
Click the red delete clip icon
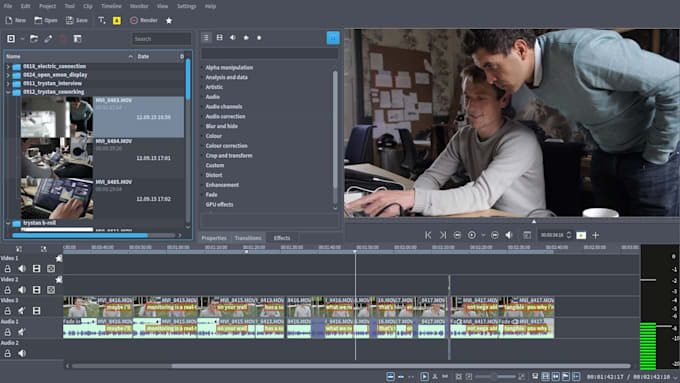63,39
